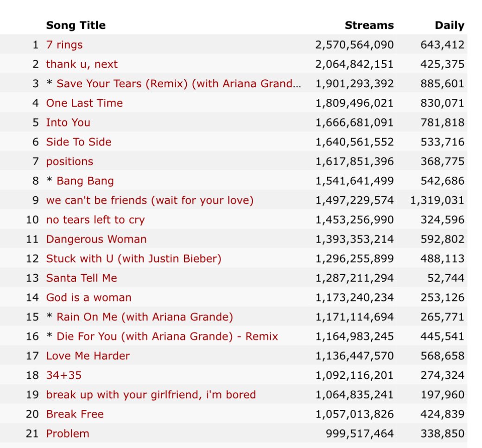Open 'we can't be friends' song link

150,200
